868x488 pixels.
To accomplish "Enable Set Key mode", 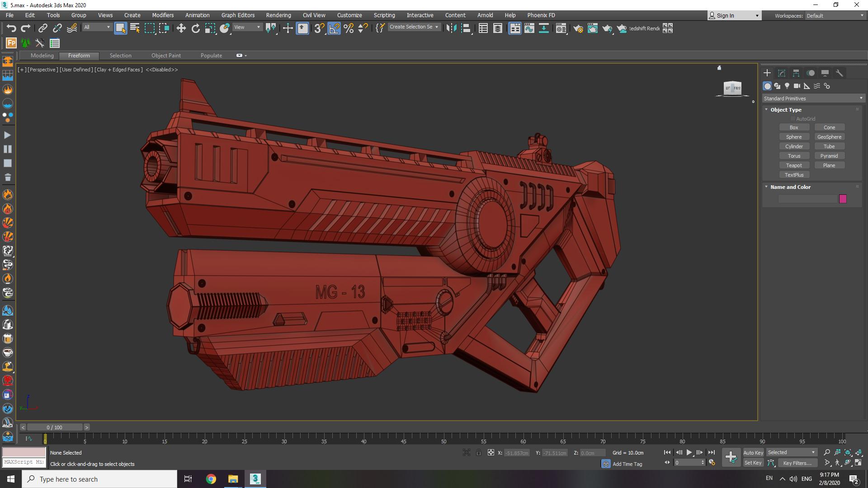I will pyautogui.click(x=753, y=463).
